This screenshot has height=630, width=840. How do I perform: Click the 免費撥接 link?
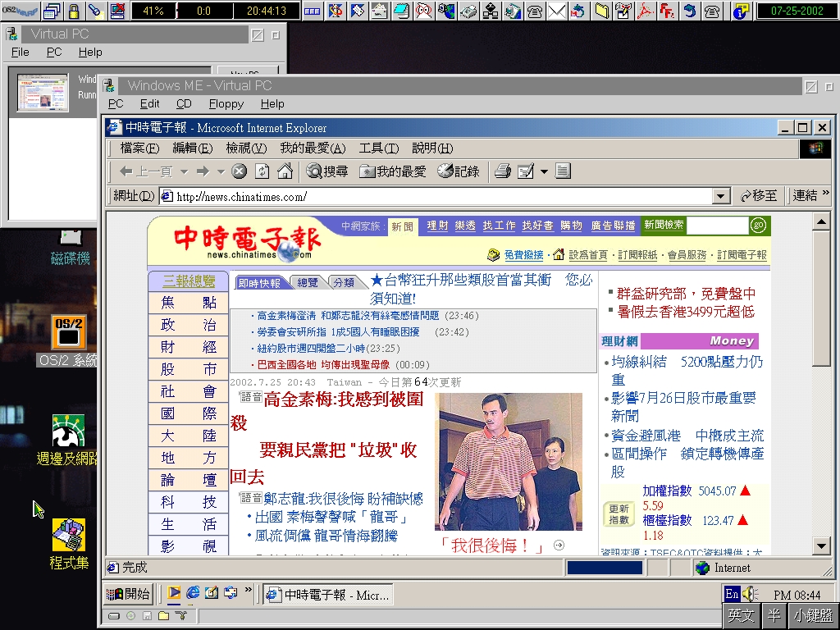pyautogui.click(x=523, y=255)
